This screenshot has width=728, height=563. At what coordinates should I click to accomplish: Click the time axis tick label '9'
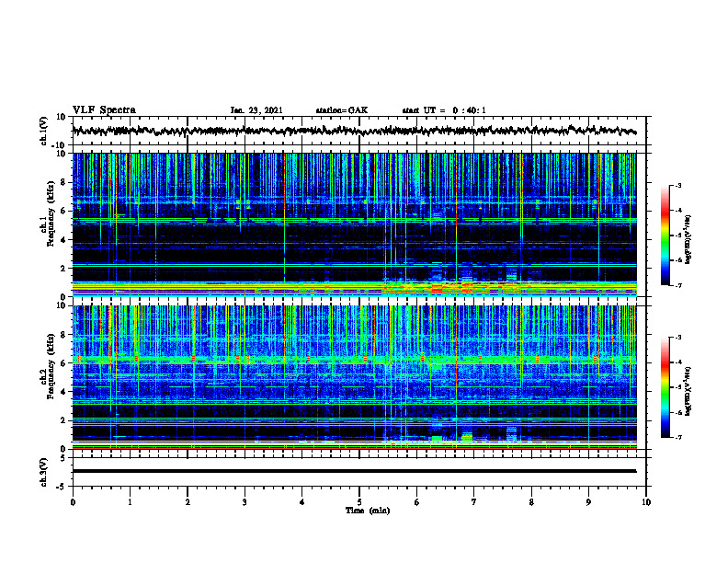(588, 502)
